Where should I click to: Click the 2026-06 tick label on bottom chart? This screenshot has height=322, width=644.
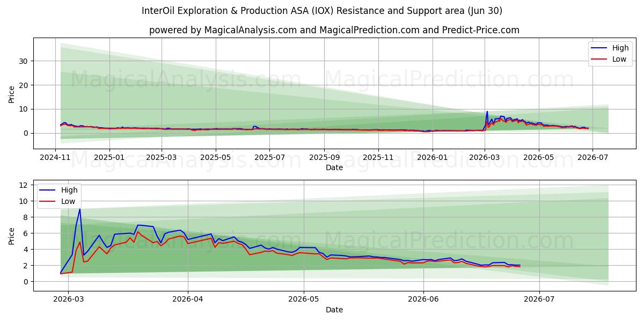tap(423, 299)
